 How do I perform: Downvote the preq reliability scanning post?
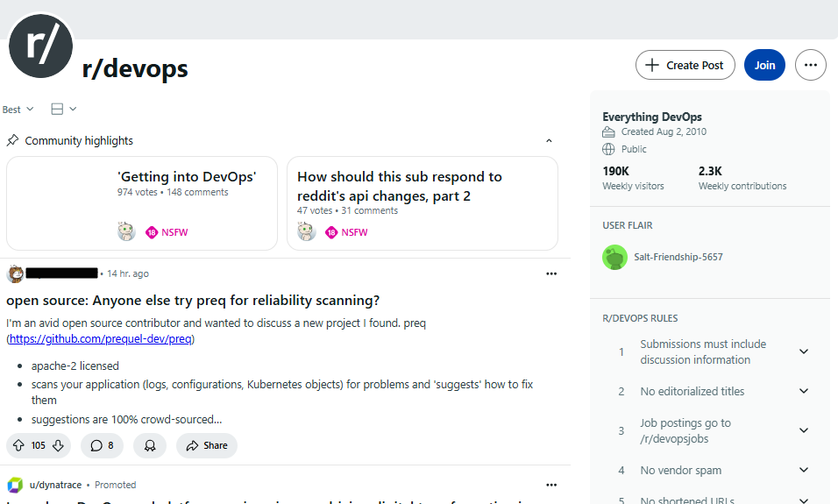point(58,446)
